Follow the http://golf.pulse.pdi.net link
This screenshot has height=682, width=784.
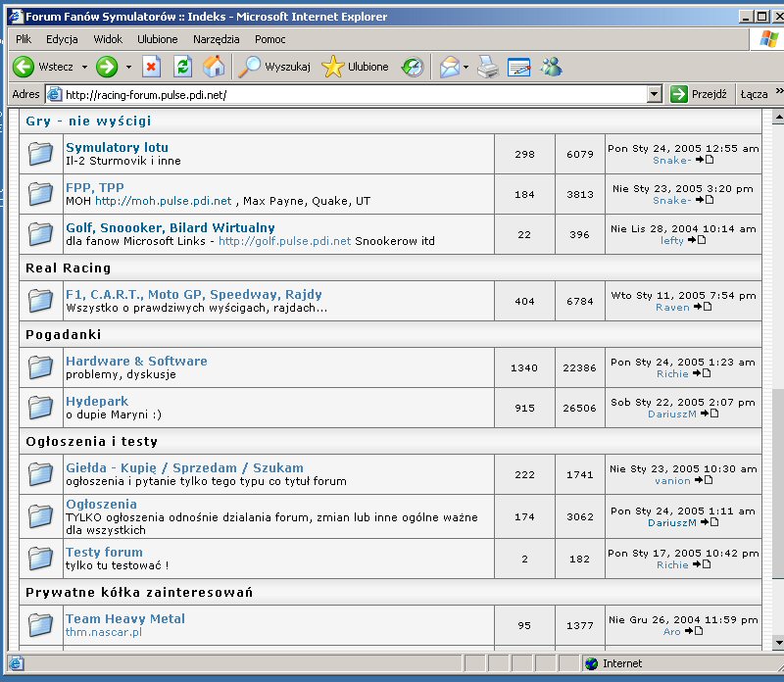tap(285, 241)
